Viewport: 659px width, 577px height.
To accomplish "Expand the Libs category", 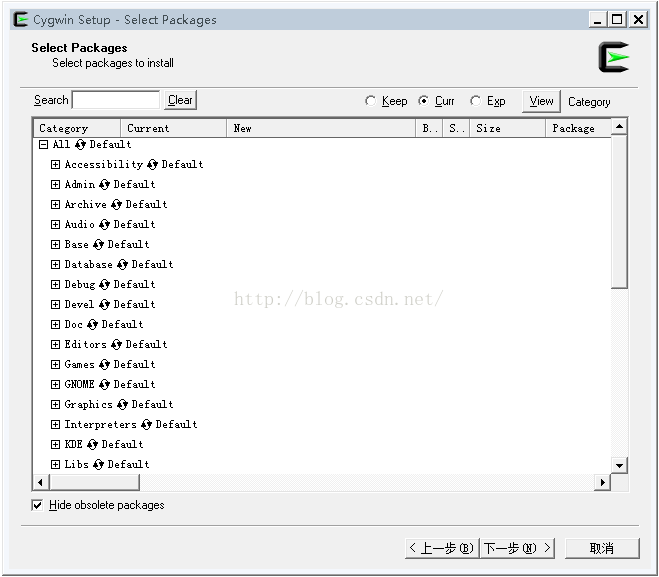I will (55, 465).
